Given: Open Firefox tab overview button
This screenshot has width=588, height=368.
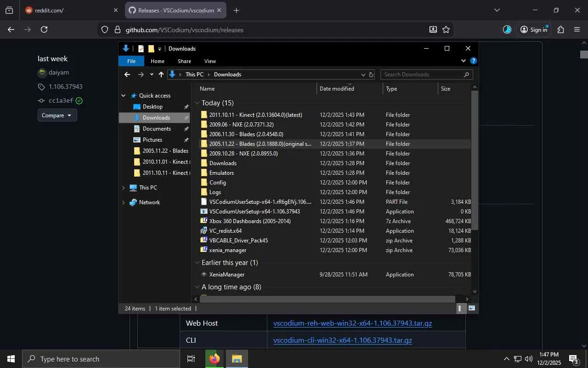Looking at the screenshot, I should coord(9,10).
